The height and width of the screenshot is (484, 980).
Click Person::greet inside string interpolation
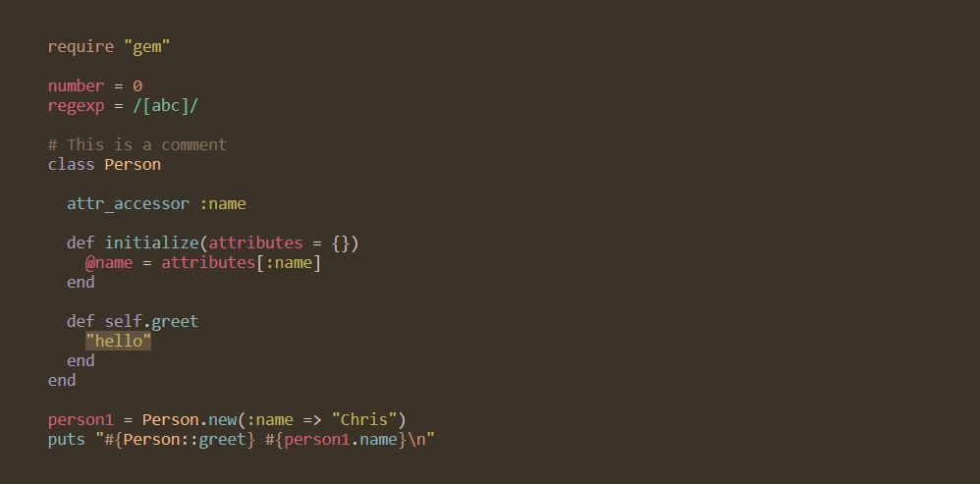tap(185, 439)
